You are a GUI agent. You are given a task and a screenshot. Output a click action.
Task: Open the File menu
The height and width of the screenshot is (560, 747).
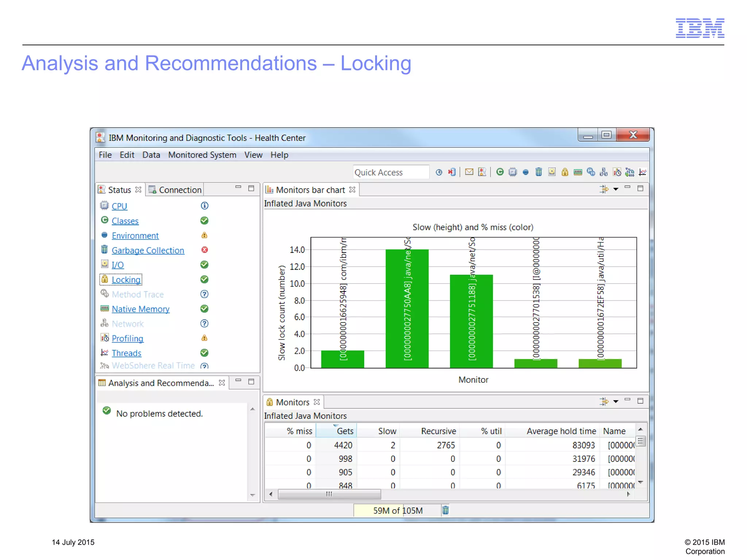pyautogui.click(x=105, y=155)
